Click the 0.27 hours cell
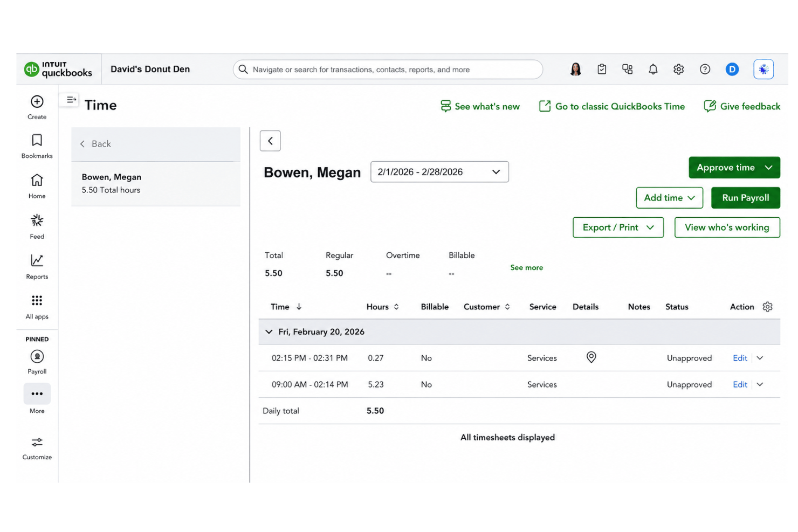Screen dimensions: 798x532 [x=376, y=358]
